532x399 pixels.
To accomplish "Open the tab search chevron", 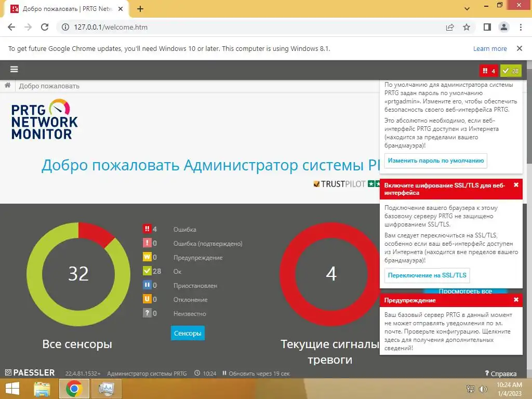I will 467,9.
